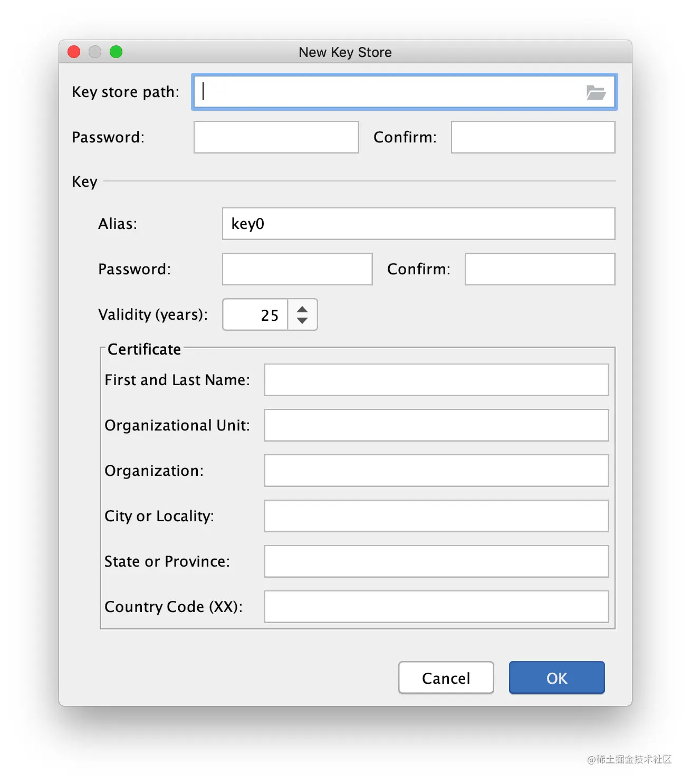Focus the Country Code (XX) field
This screenshot has width=691, height=784.
point(436,607)
